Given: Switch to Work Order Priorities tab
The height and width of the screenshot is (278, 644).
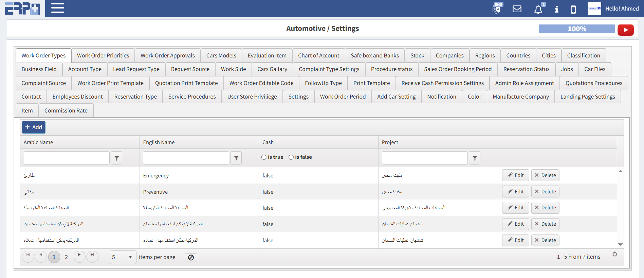Looking at the screenshot, I should click(x=103, y=55).
